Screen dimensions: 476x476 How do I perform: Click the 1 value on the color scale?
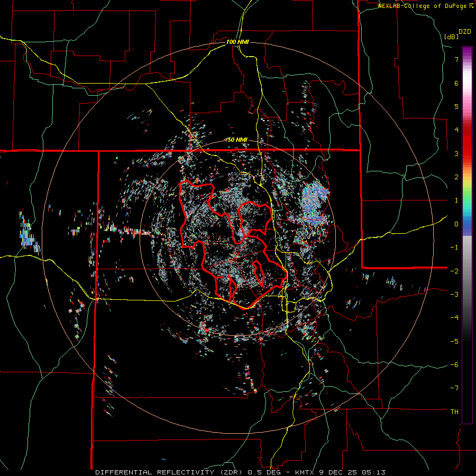point(456,200)
